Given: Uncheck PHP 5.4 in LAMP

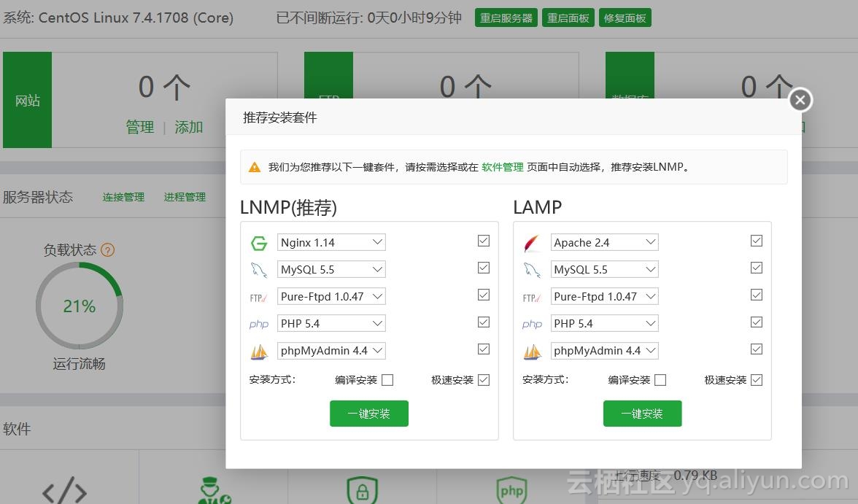Looking at the screenshot, I should pyautogui.click(x=757, y=322).
